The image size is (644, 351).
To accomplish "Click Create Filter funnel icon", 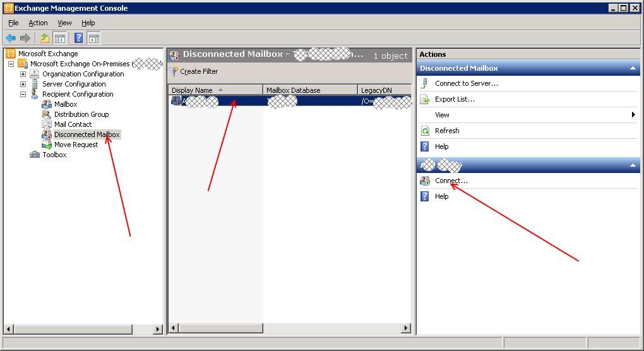I will (174, 71).
